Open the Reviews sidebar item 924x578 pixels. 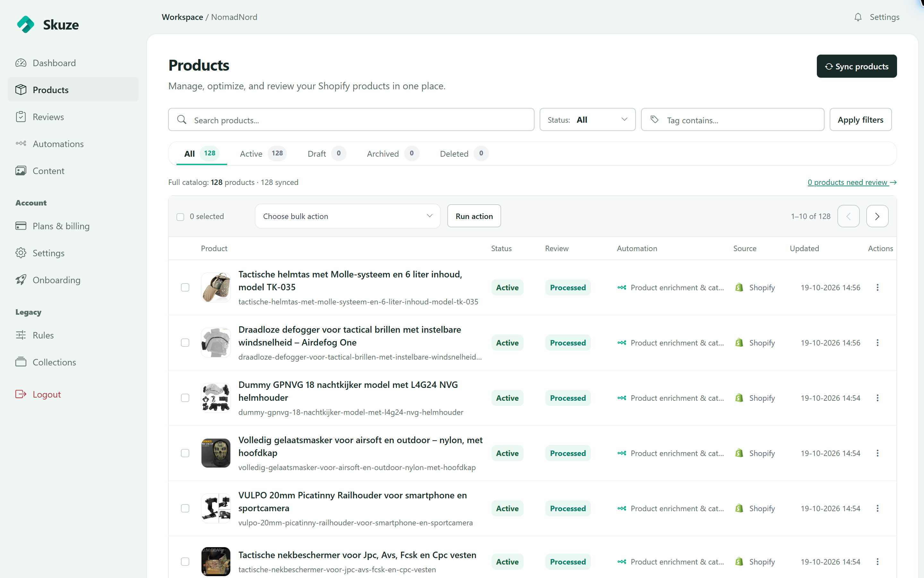coord(73,117)
